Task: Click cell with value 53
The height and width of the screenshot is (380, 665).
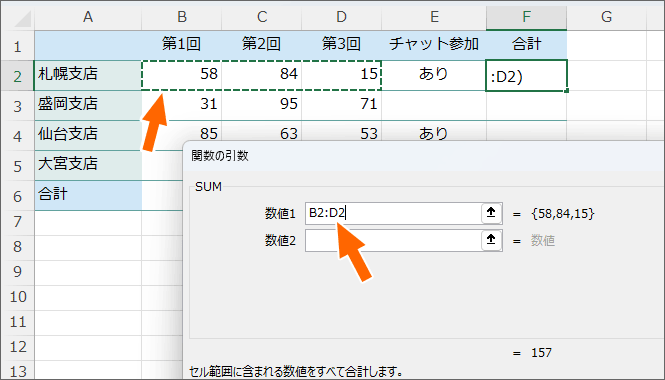Action: pos(341,131)
